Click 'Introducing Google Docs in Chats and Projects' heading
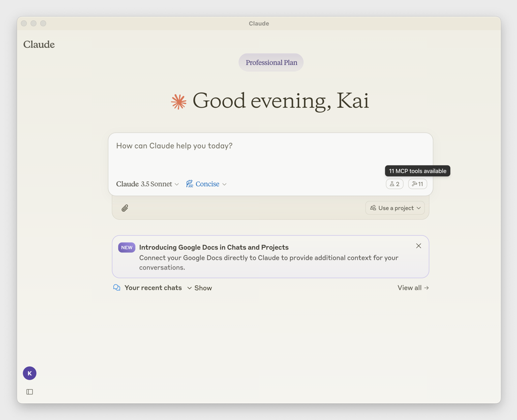The width and height of the screenshot is (517, 420). click(x=213, y=247)
